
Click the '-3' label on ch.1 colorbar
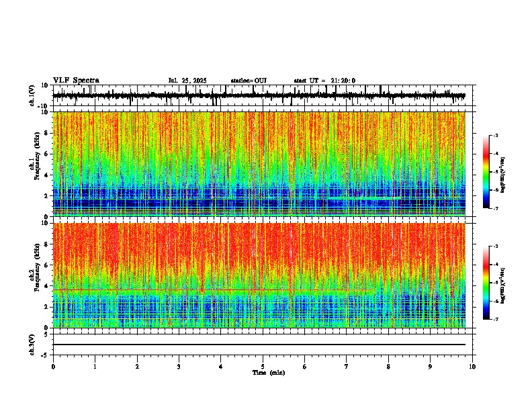pos(495,135)
